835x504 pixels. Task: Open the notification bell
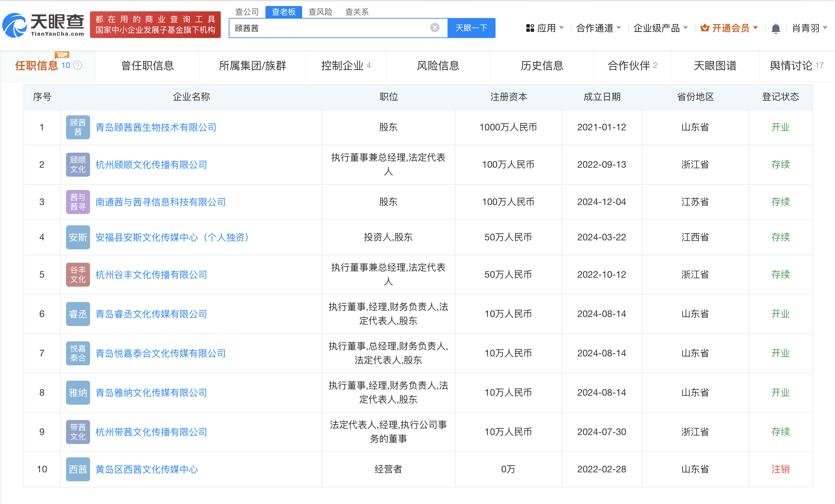(775, 28)
